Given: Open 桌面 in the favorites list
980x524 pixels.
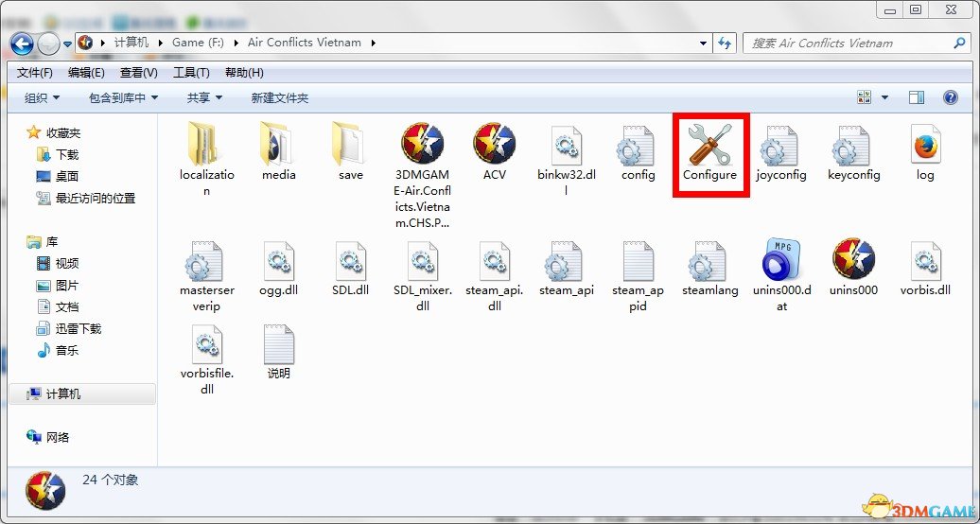Looking at the screenshot, I should pyautogui.click(x=67, y=176).
